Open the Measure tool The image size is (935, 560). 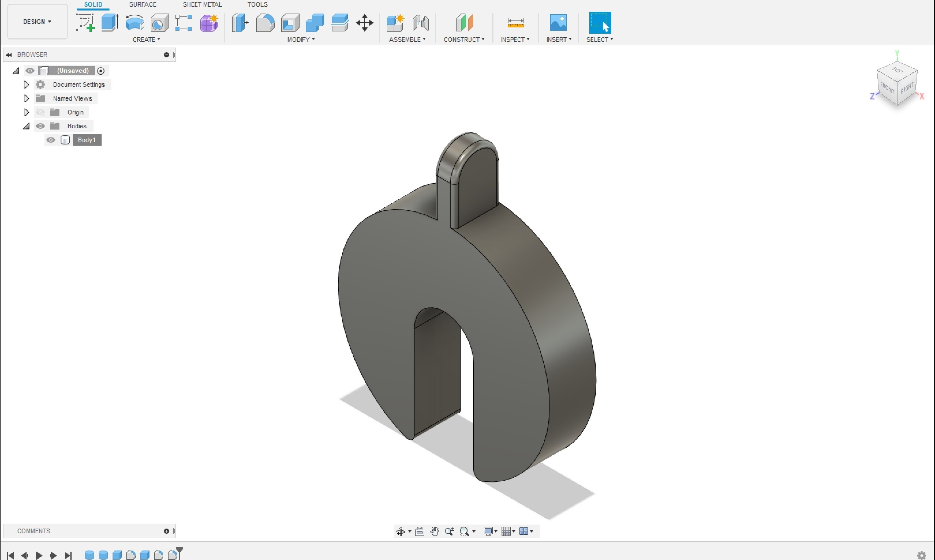515,23
